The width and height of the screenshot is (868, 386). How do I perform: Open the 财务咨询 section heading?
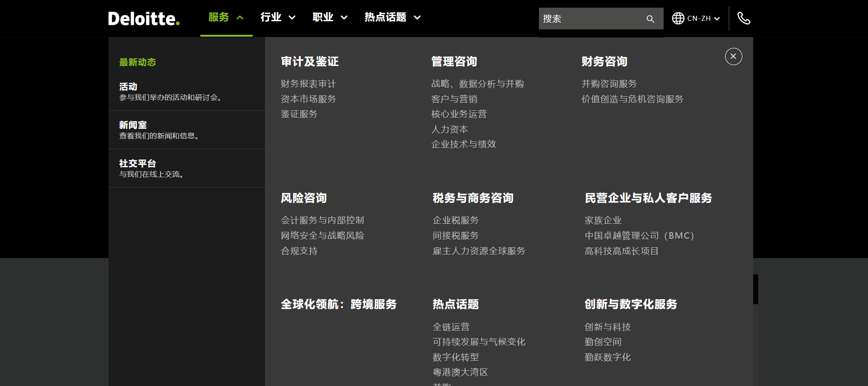(x=604, y=61)
